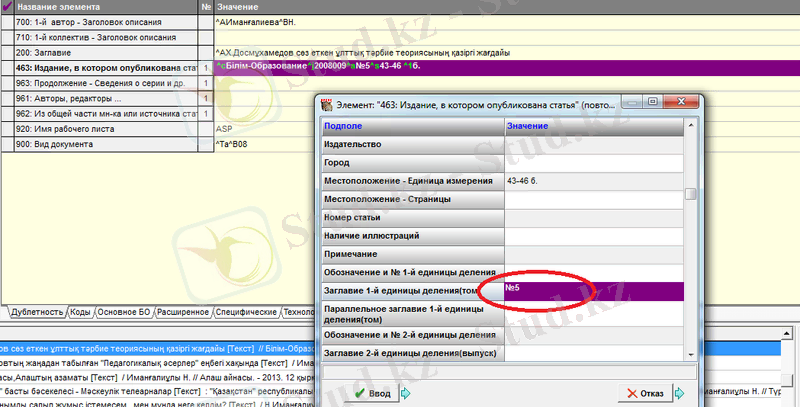800x407 pixels.
Task: Select row 920: Имя рабочего листа
Action: (x=106, y=129)
